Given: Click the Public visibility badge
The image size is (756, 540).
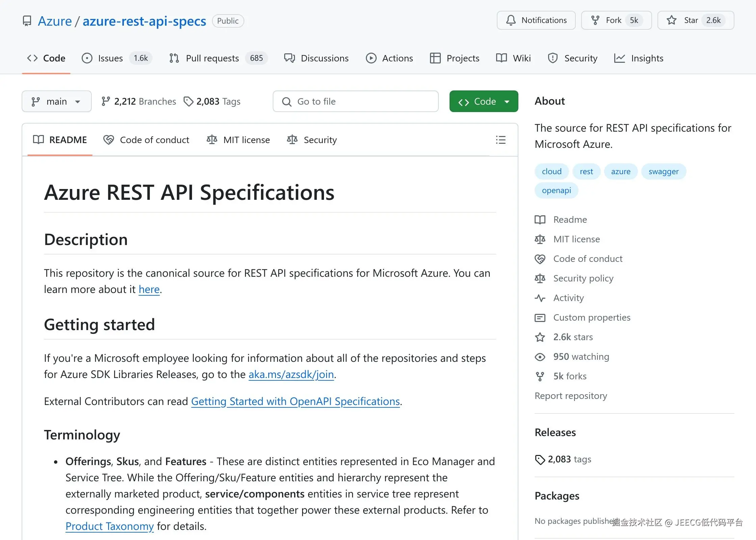Looking at the screenshot, I should [x=228, y=21].
